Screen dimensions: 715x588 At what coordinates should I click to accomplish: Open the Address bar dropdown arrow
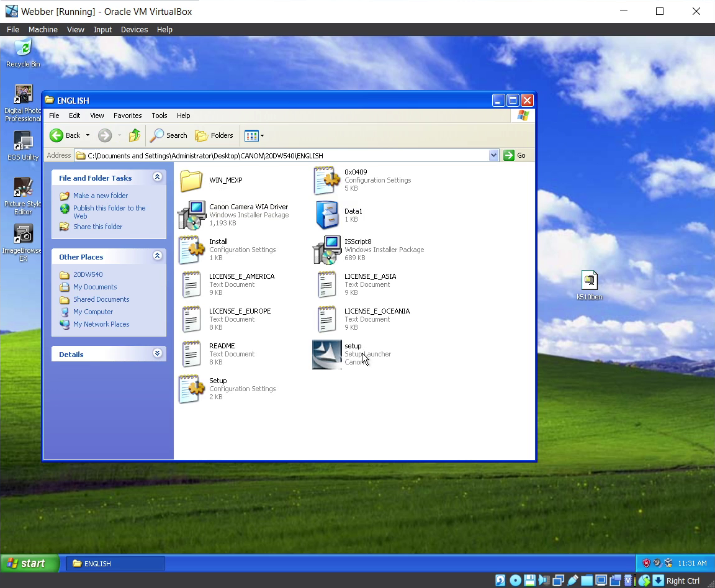[x=493, y=155]
